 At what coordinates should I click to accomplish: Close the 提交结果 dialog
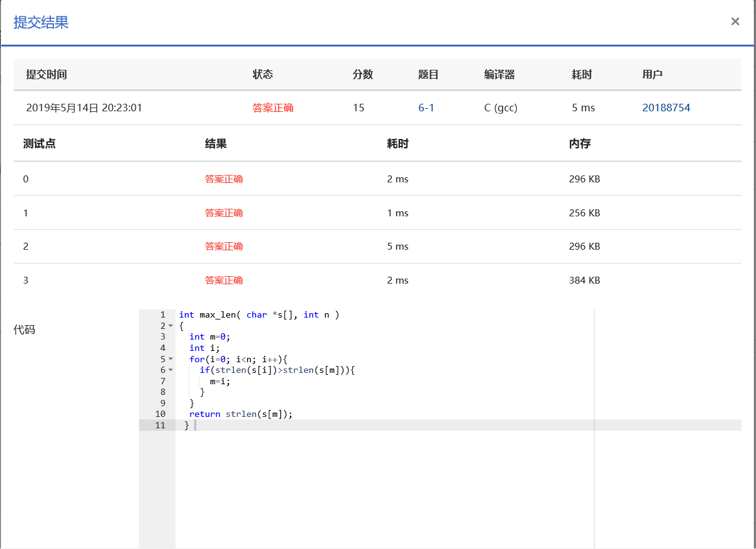pyautogui.click(x=735, y=21)
